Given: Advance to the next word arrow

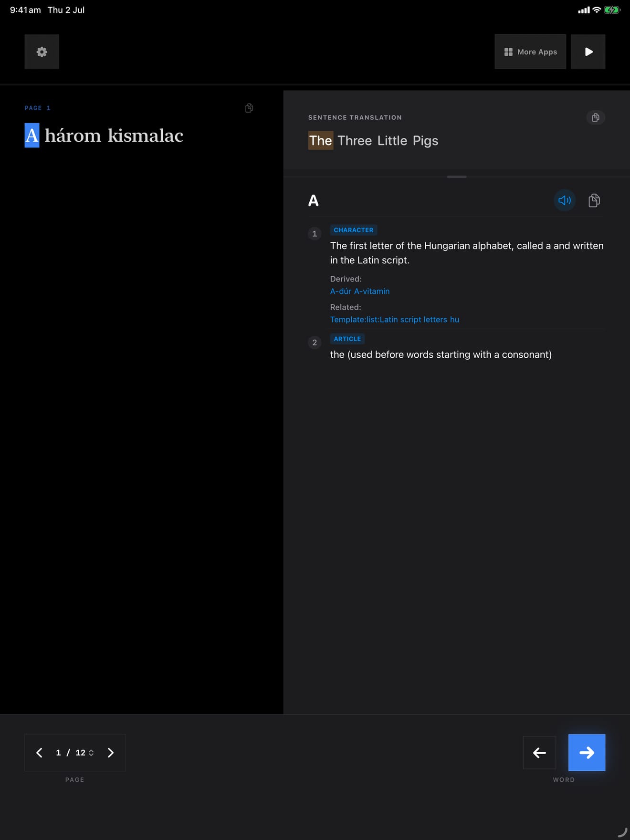Looking at the screenshot, I should 587,753.
